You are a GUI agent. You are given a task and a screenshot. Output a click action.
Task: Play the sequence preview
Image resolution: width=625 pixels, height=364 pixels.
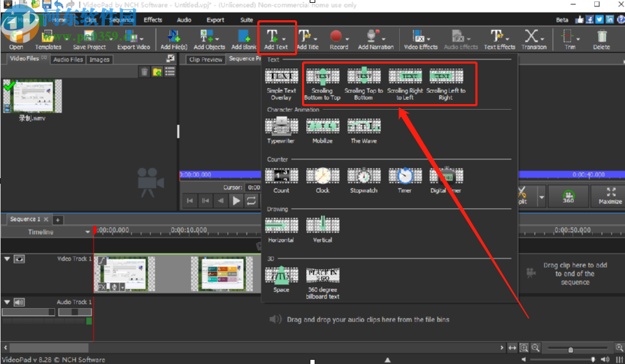click(236, 201)
